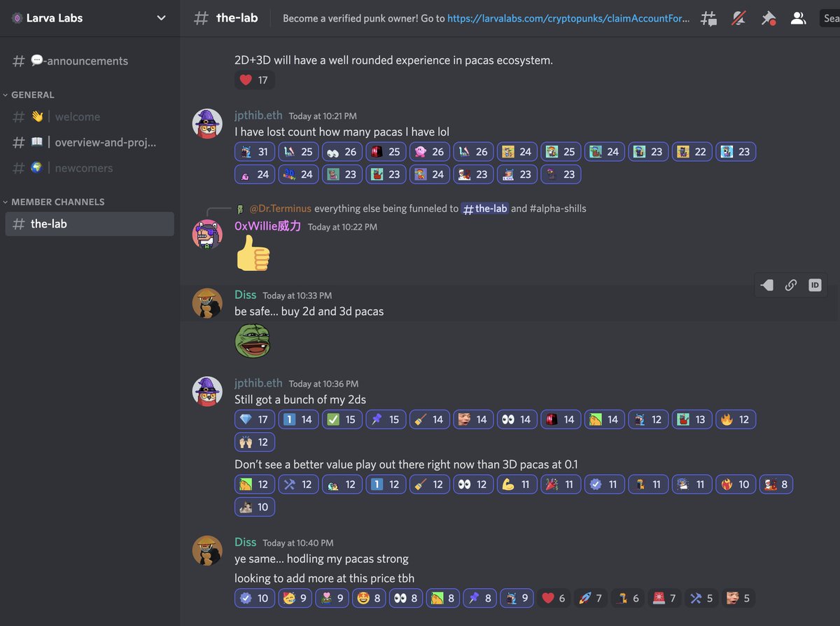Click jpthib.eth's wizard avatar at 10:21 PM
The image size is (840, 626).
(x=207, y=124)
